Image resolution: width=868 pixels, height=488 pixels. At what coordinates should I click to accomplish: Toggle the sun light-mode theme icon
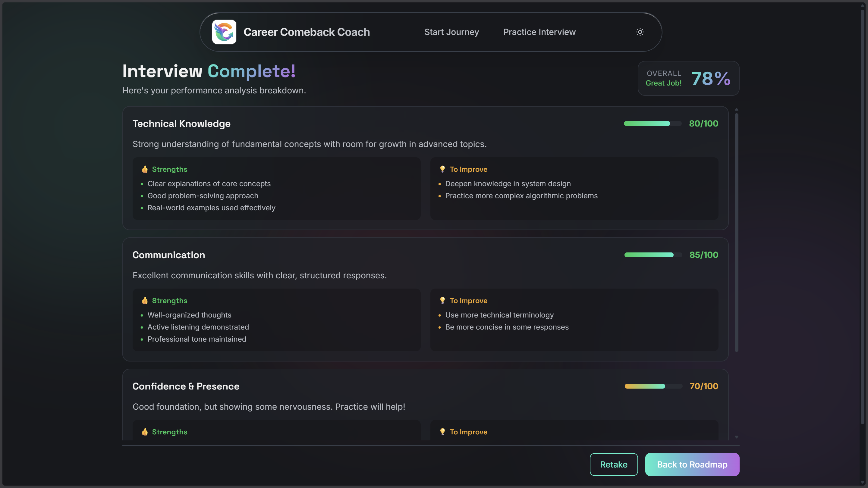click(x=640, y=32)
